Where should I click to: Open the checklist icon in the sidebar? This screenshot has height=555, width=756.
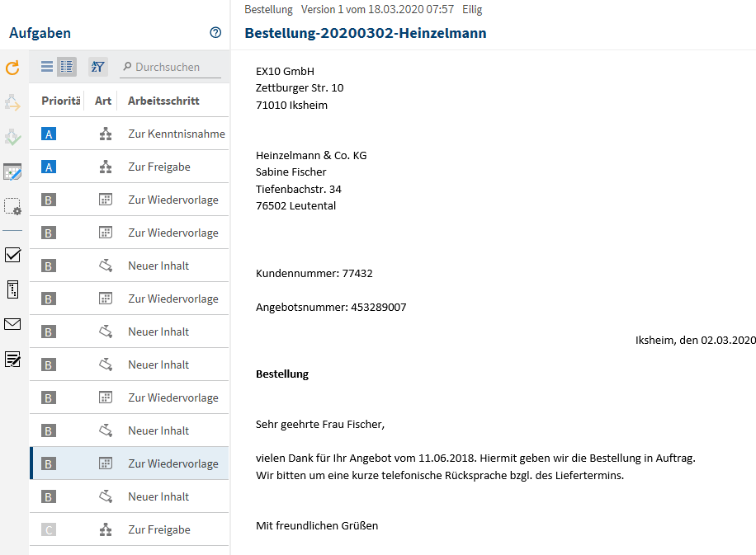tap(12, 256)
